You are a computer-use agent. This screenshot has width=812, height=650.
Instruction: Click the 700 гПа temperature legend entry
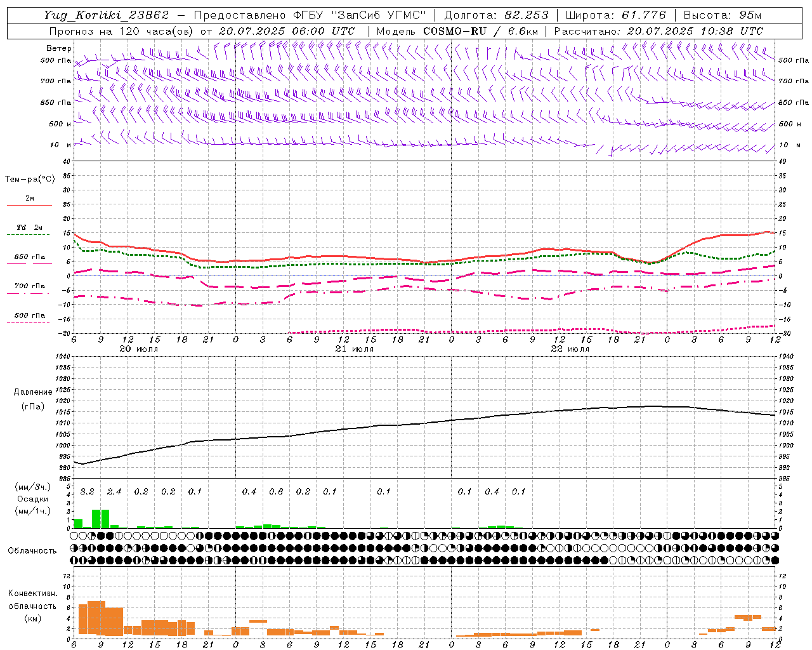pos(29,286)
